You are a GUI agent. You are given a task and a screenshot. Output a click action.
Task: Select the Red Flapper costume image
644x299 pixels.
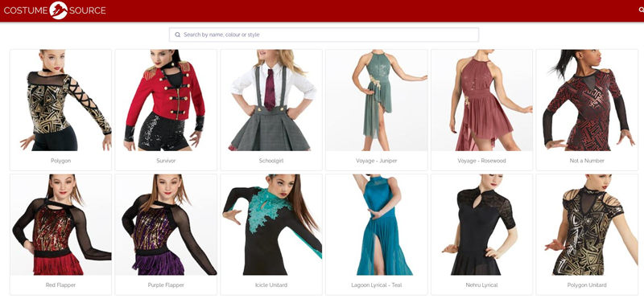(61, 225)
